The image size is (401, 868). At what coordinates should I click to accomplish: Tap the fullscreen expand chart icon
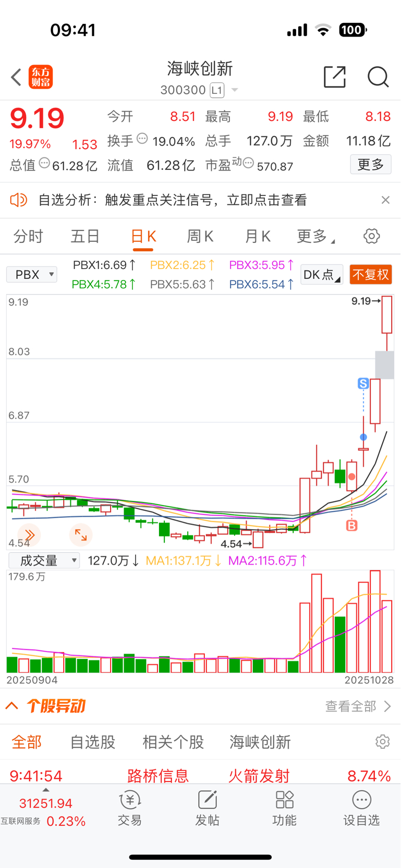pos(81,535)
